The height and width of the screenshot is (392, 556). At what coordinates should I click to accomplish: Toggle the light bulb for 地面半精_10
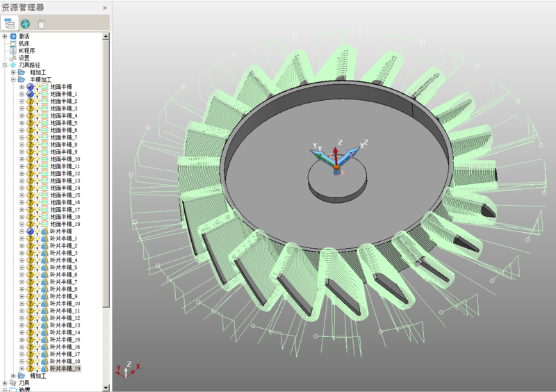pos(37,159)
